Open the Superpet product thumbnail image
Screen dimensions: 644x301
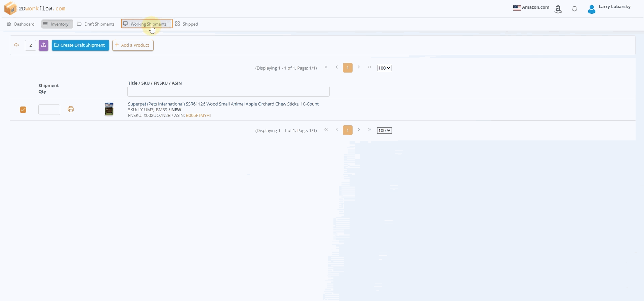[109, 109]
